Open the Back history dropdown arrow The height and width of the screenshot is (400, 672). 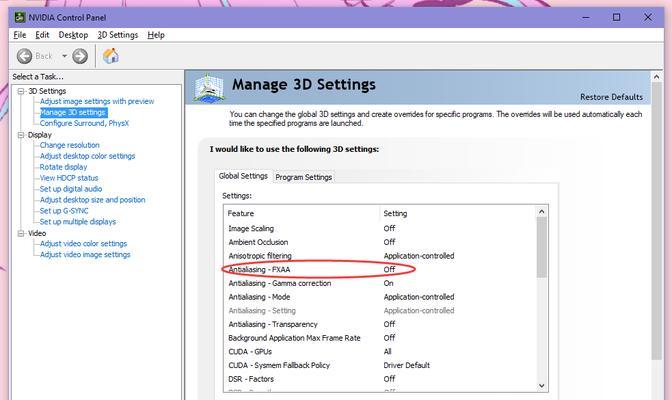[x=64, y=56]
